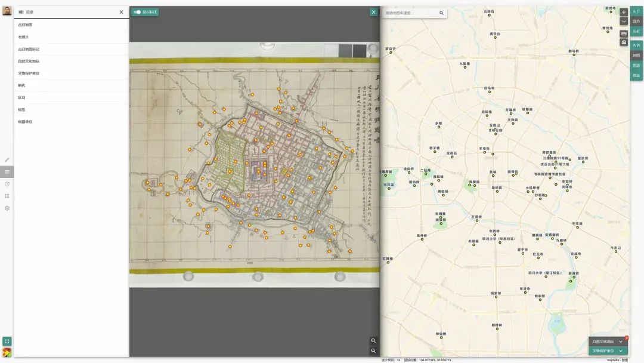This screenshot has height=363, width=644.
Task: Zoom in on the old map image
Action: click(x=373, y=340)
